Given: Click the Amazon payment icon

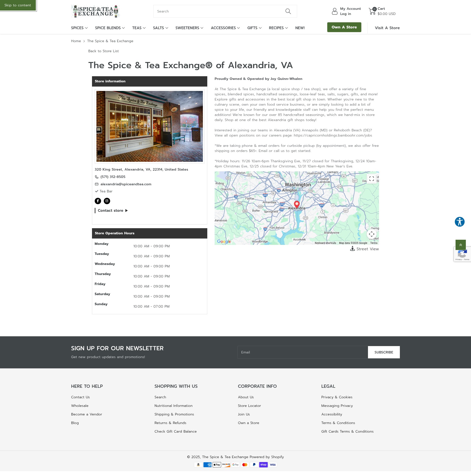Looking at the screenshot, I should [198, 465].
